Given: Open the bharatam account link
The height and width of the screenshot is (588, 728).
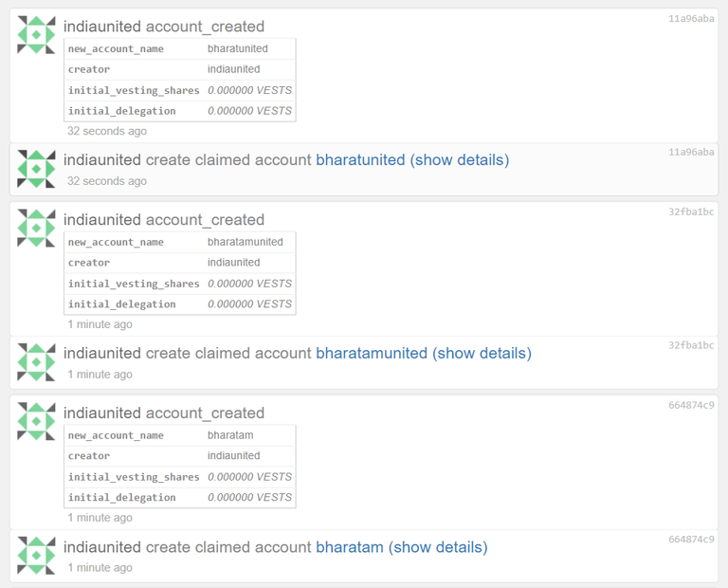Looking at the screenshot, I should pyautogui.click(x=350, y=547).
